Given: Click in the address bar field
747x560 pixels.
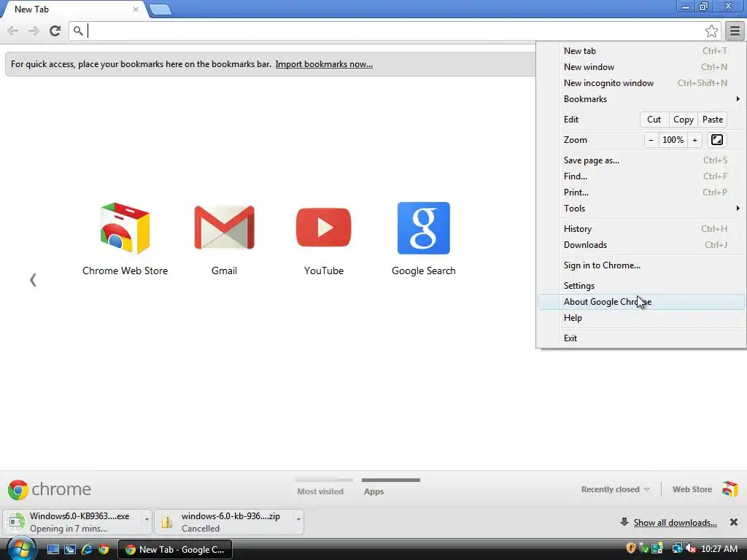Looking at the screenshot, I should 395,31.
